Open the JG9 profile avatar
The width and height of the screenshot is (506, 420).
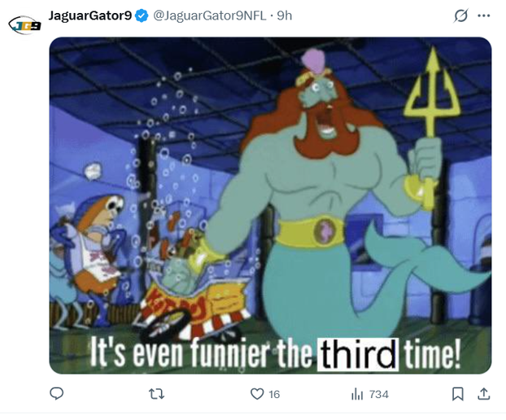click(25, 25)
